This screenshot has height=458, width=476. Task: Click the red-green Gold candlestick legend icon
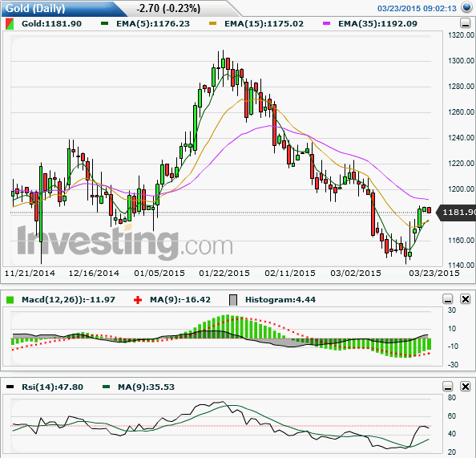(x=10, y=24)
